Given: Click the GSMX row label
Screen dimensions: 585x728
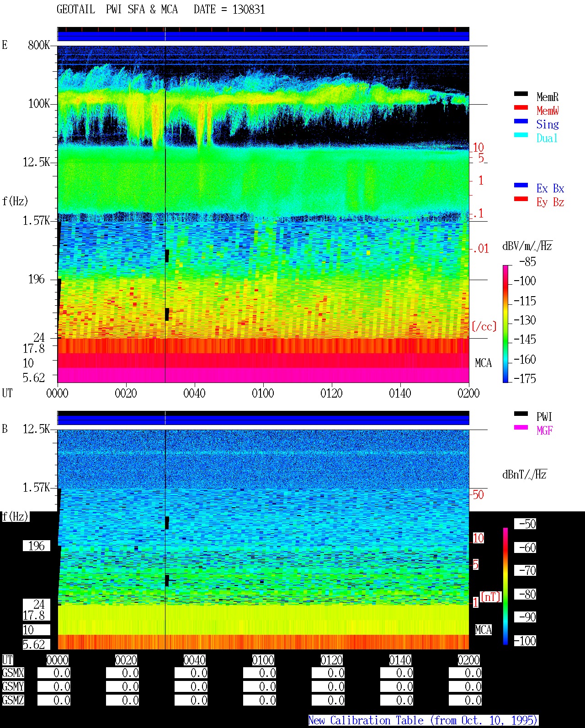Looking at the screenshot, I should 13,673.
